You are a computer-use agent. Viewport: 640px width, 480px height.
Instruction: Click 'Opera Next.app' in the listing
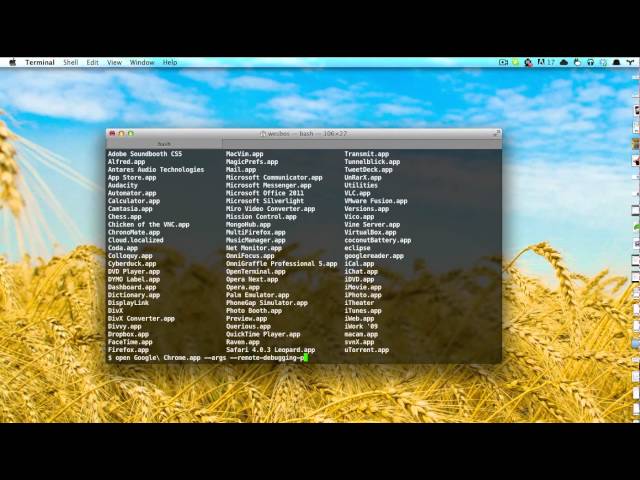pos(252,279)
